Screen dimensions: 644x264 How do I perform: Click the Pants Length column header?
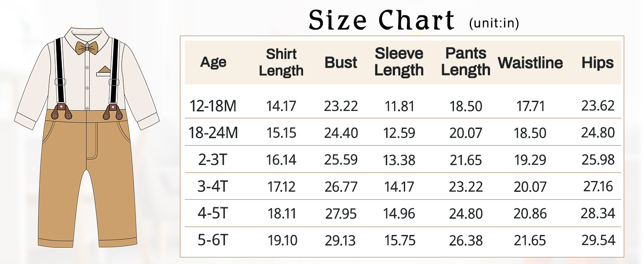[x=465, y=62]
